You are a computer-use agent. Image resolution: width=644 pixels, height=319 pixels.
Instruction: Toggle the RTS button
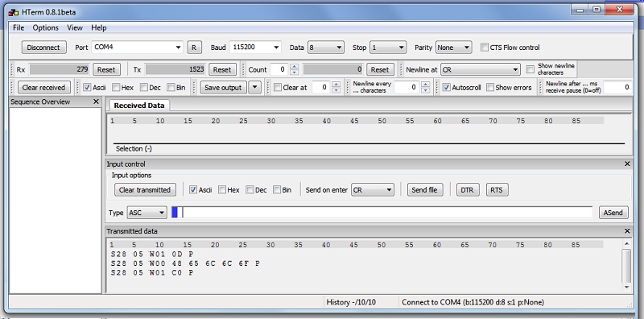(x=497, y=190)
